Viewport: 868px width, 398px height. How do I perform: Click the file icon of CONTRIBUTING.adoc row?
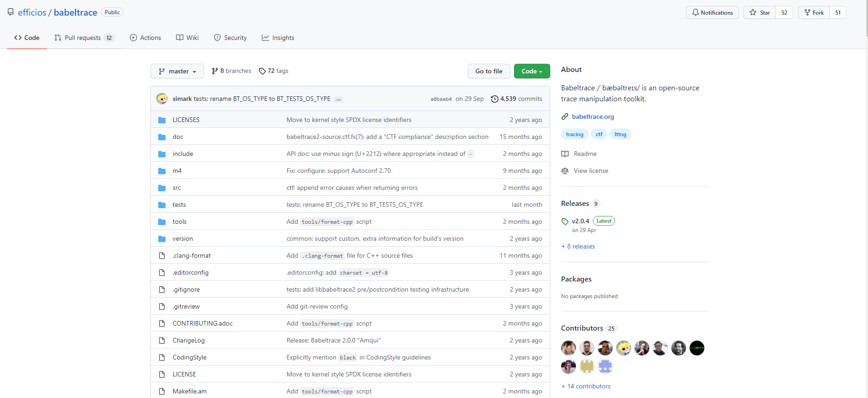pos(162,324)
